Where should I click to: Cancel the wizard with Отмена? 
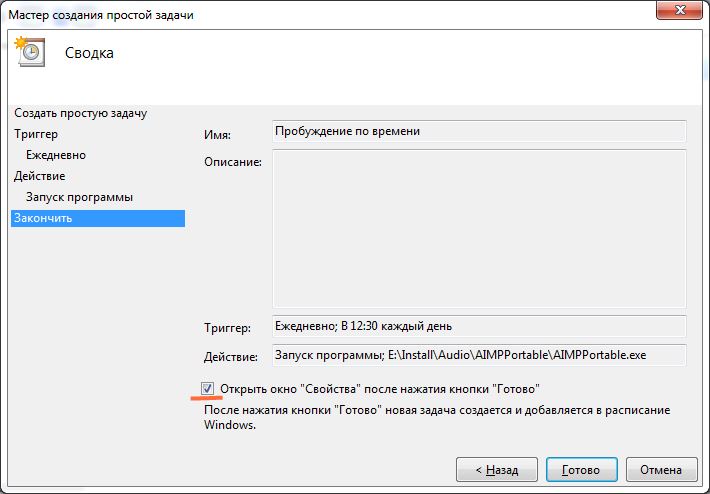tap(661, 470)
